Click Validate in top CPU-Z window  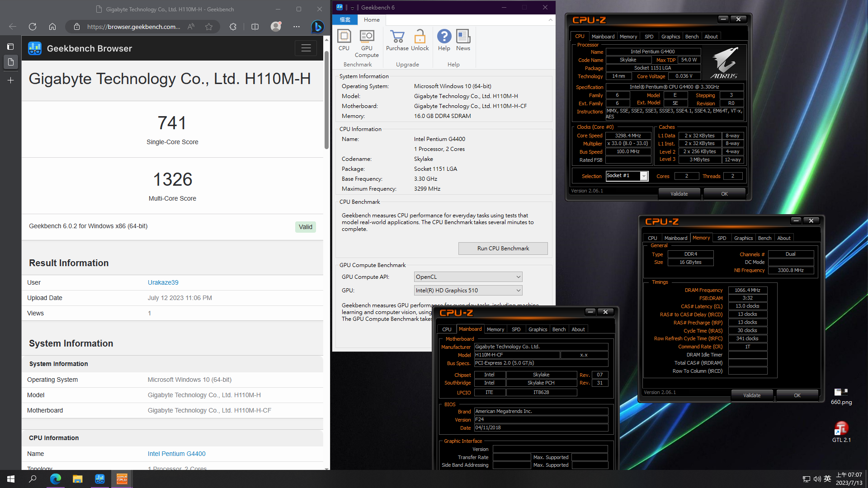click(x=679, y=194)
